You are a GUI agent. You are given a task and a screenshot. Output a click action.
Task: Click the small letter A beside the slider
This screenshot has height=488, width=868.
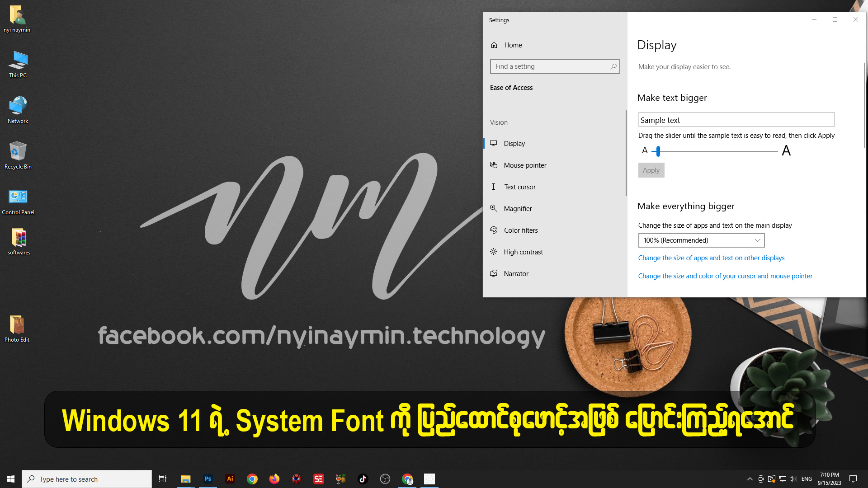coord(645,150)
